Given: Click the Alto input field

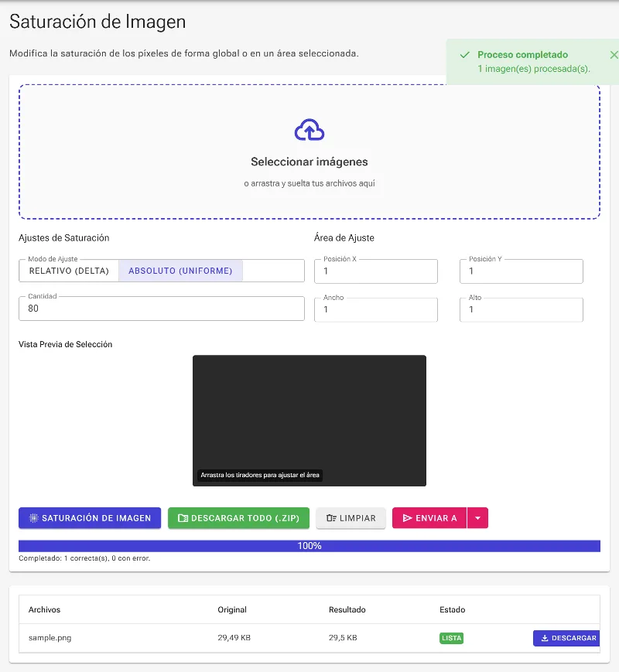Looking at the screenshot, I should coord(522,309).
